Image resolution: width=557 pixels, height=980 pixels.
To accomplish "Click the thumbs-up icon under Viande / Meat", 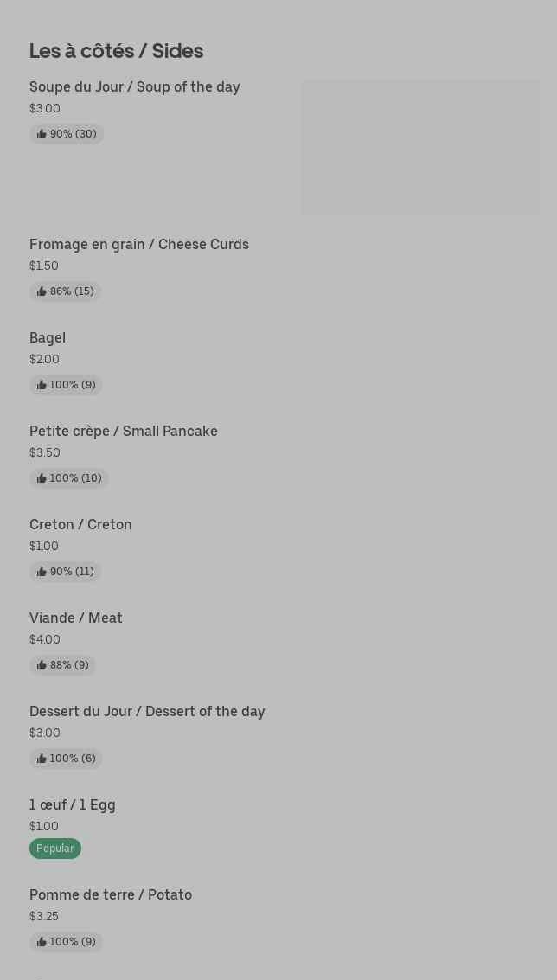I will [x=42, y=665].
